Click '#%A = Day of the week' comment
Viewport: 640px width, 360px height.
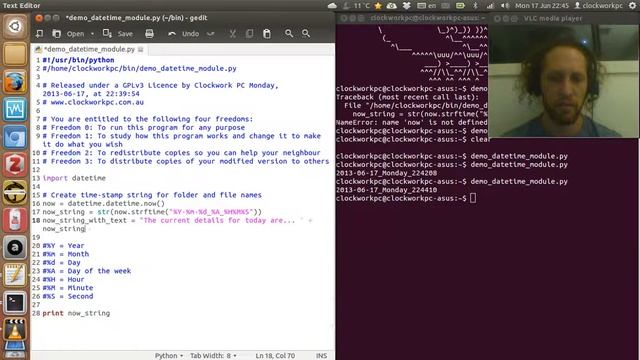pyautogui.click(x=87, y=271)
